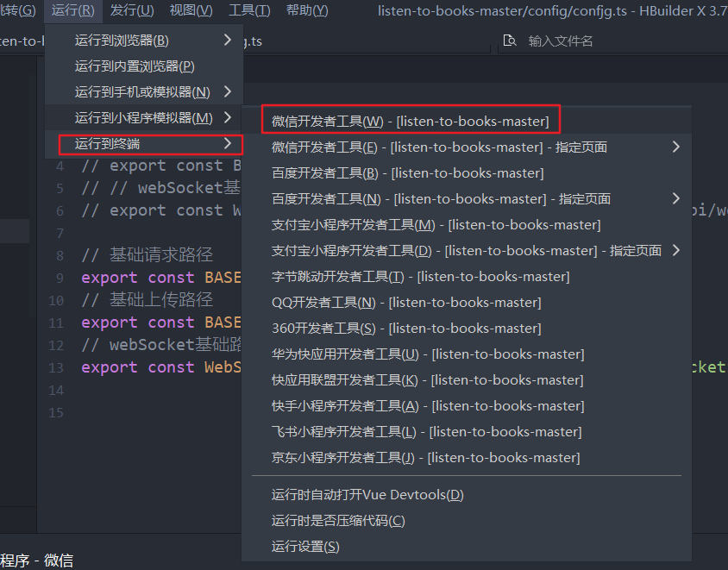Run with 飞书小程序开发者工具(L)
The image size is (728, 570).
[467, 432]
